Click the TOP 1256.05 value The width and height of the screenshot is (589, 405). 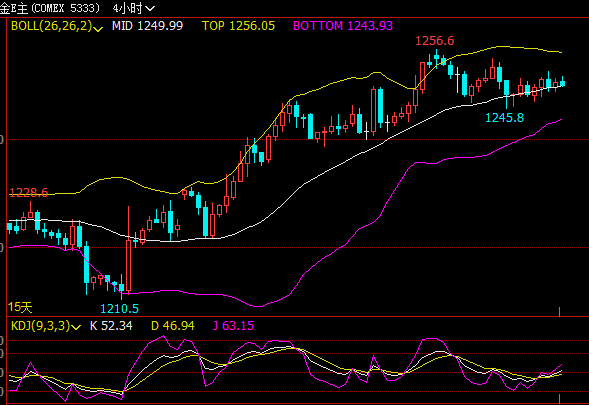(x=238, y=26)
